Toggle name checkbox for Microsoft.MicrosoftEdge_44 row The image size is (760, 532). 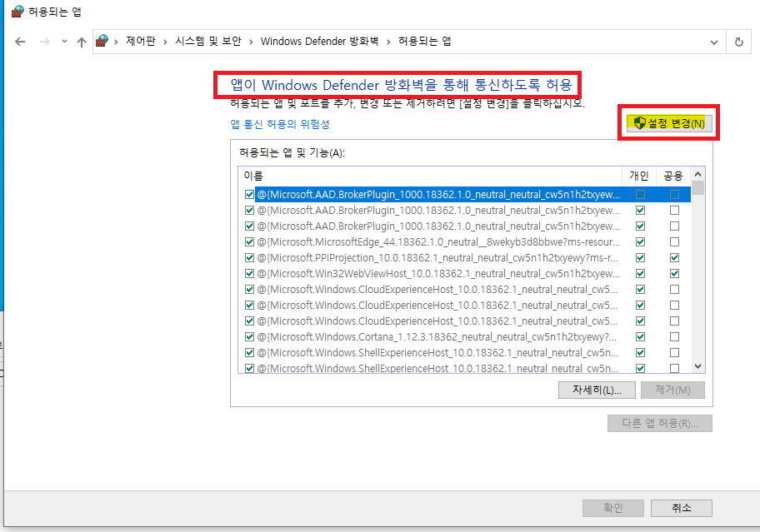pos(250,242)
